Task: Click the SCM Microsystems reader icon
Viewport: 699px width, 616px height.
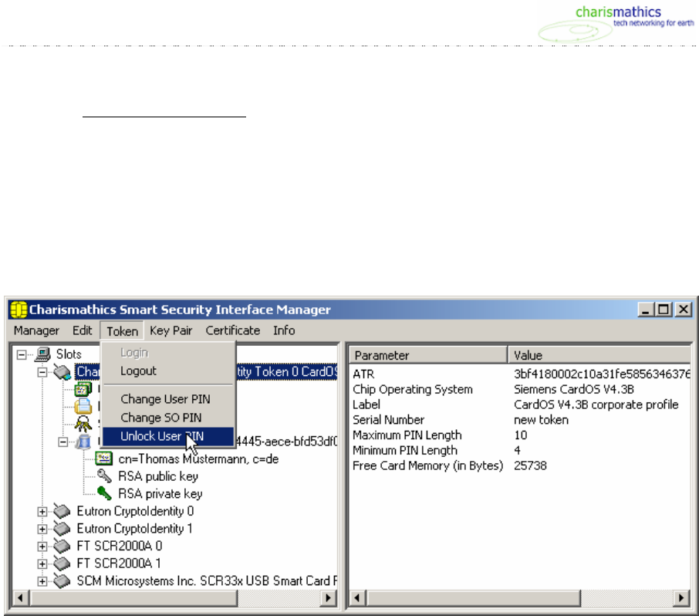Action: click(62, 580)
